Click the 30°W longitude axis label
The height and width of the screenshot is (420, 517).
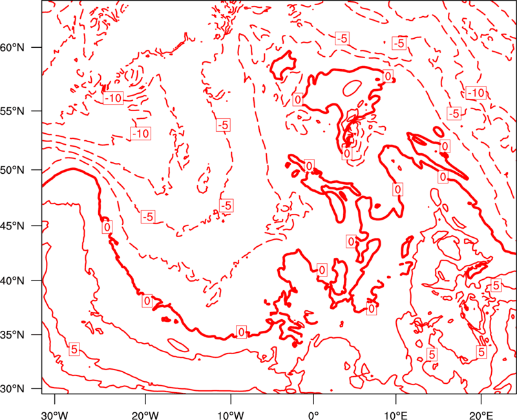coord(55,415)
